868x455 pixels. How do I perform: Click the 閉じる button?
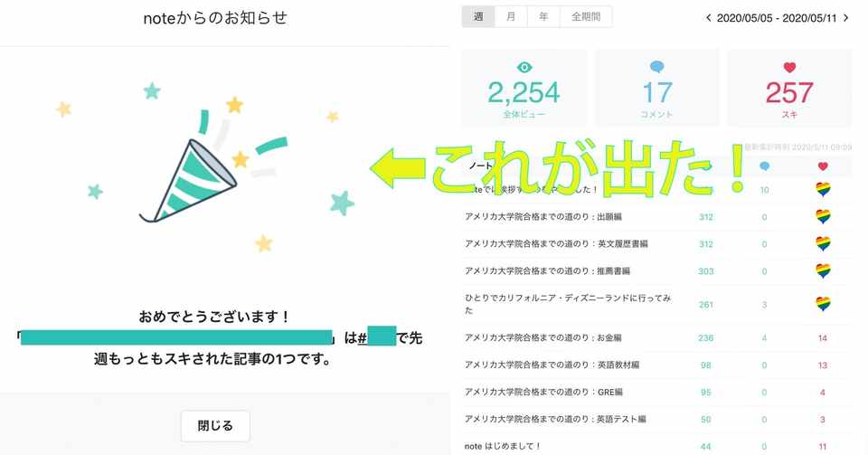coord(215,426)
